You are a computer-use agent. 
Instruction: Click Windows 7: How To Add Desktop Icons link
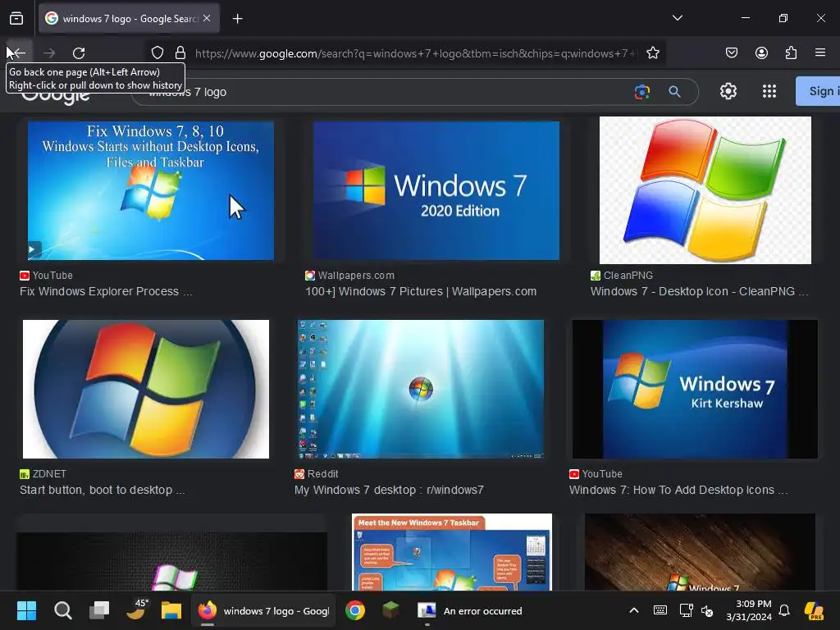(678, 490)
